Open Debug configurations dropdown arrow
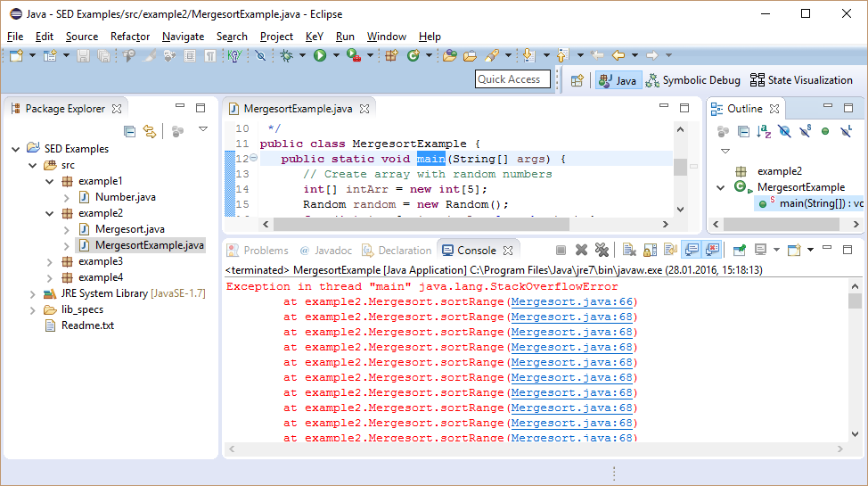Image resolution: width=868 pixels, height=486 pixels. (x=302, y=55)
